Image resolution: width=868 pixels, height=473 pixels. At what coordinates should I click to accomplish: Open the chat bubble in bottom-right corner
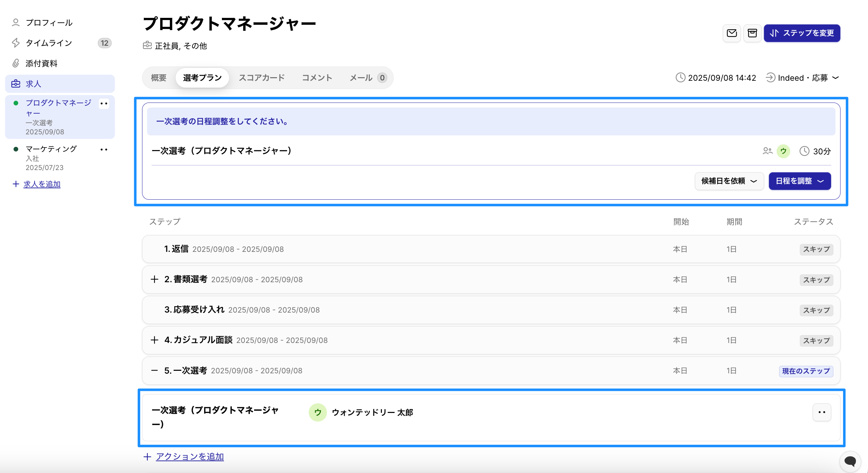point(850,461)
